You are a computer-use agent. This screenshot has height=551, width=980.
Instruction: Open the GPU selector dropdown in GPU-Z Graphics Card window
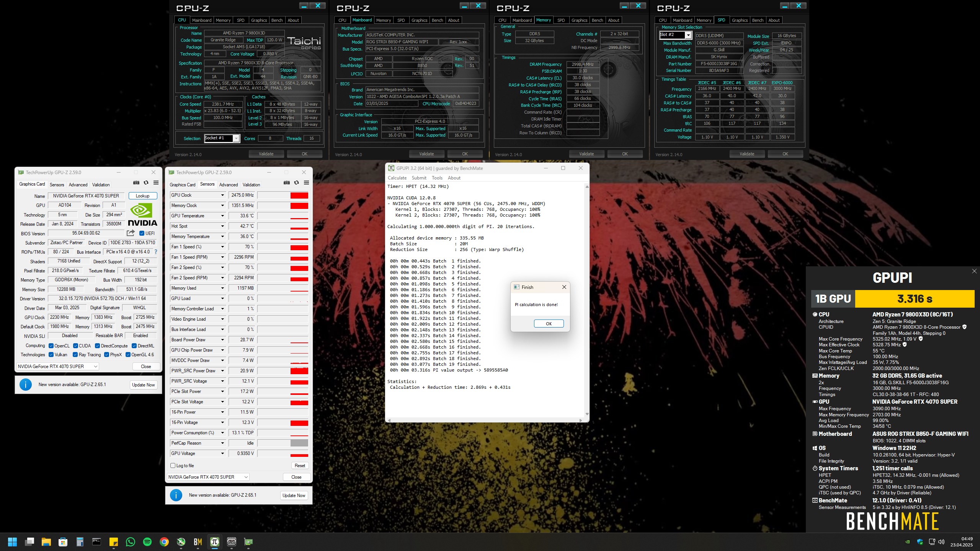[x=58, y=367]
